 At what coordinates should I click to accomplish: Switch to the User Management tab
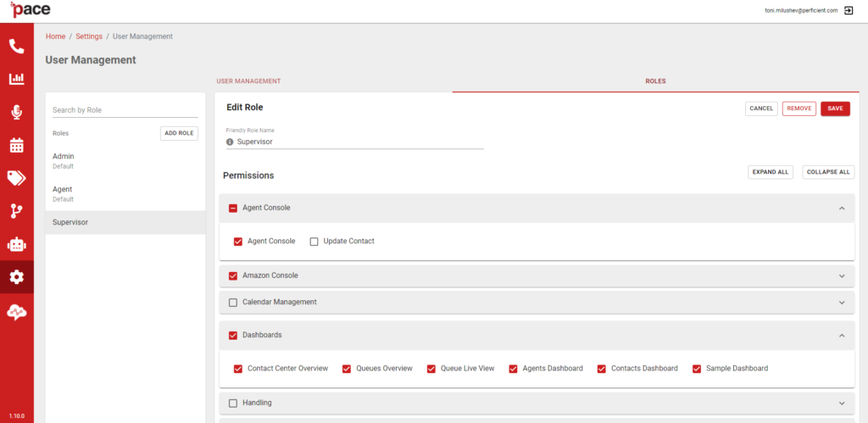point(248,81)
